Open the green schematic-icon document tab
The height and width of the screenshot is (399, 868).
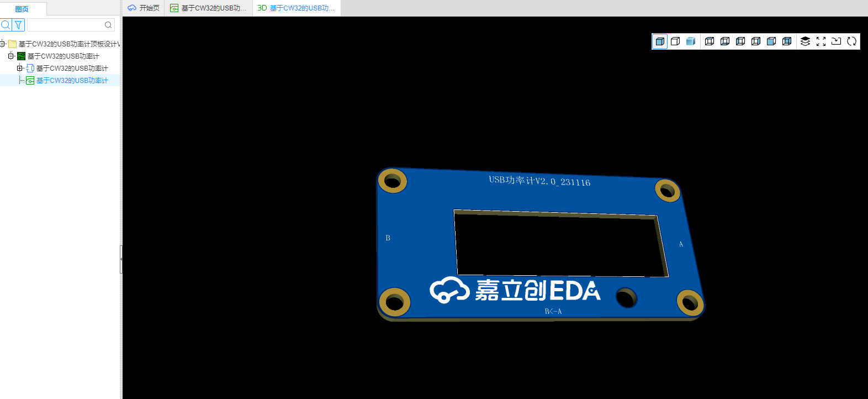(209, 8)
